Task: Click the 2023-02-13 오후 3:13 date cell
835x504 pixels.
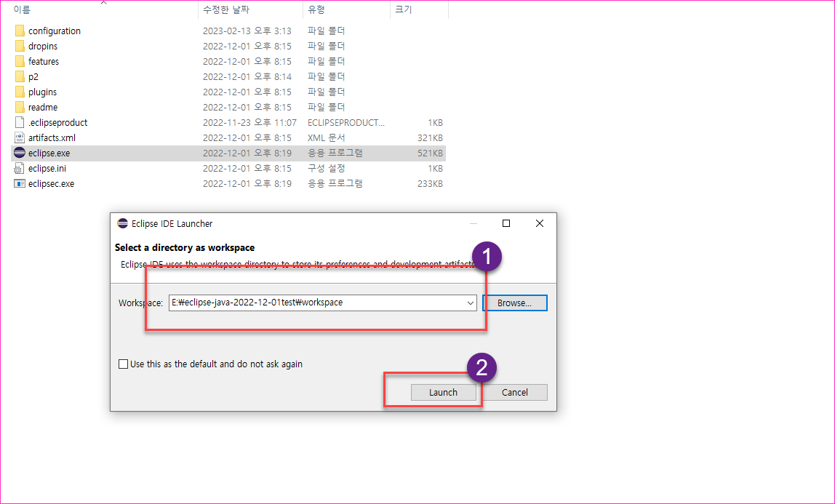Action: [247, 31]
